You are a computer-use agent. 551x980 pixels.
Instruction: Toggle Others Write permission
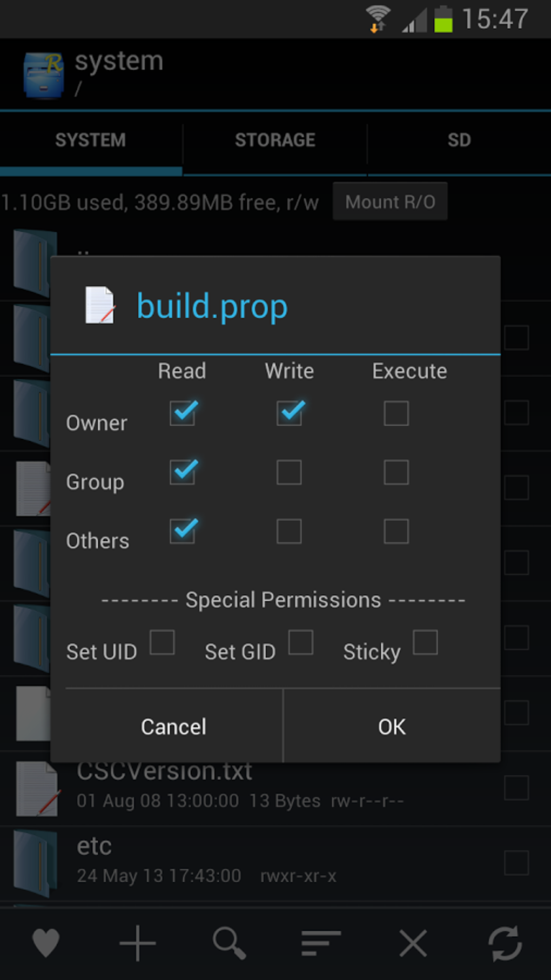click(290, 531)
